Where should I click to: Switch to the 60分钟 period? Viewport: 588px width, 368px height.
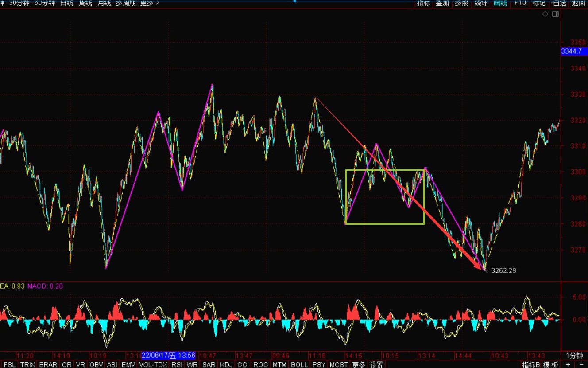tap(45, 3)
